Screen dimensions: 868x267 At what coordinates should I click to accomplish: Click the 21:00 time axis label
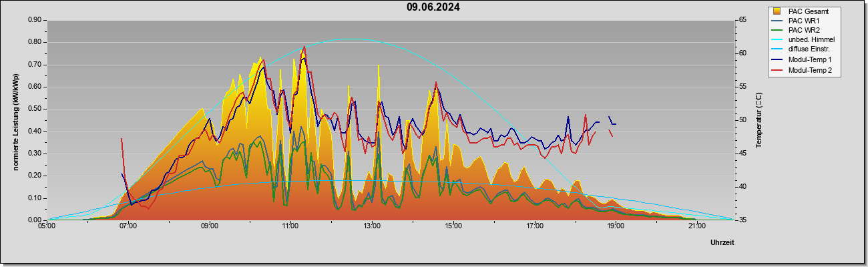click(697, 226)
